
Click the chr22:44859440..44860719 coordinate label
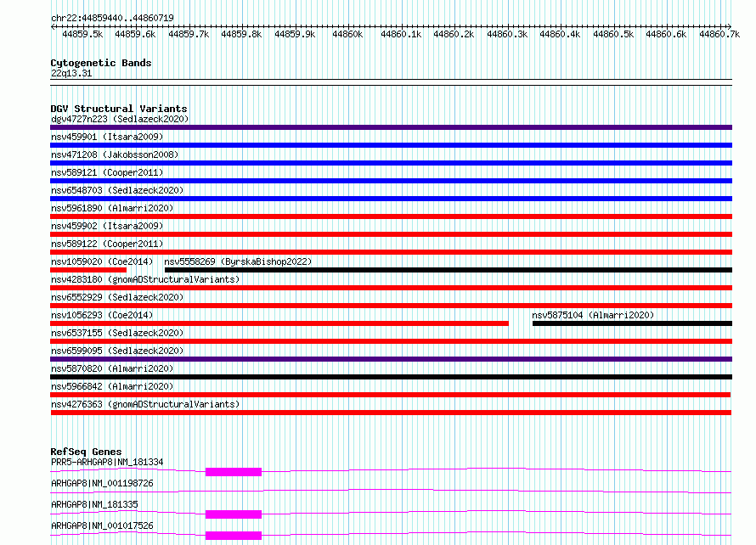[112, 18]
